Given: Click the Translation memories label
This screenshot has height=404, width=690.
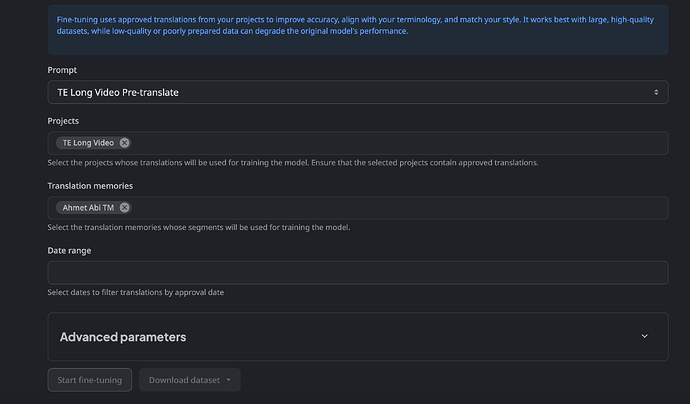Looking at the screenshot, I should click(x=90, y=186).
